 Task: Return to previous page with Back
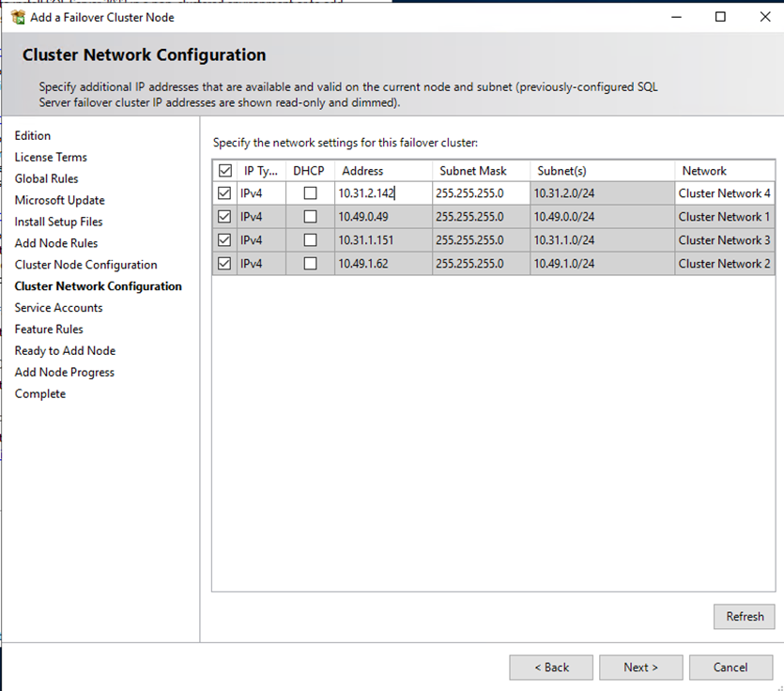[x=551, y=668]
